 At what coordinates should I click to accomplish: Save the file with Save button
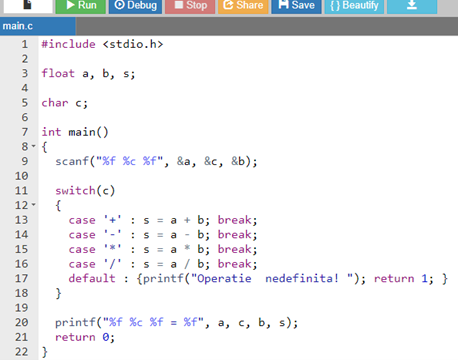coord(296,6)
